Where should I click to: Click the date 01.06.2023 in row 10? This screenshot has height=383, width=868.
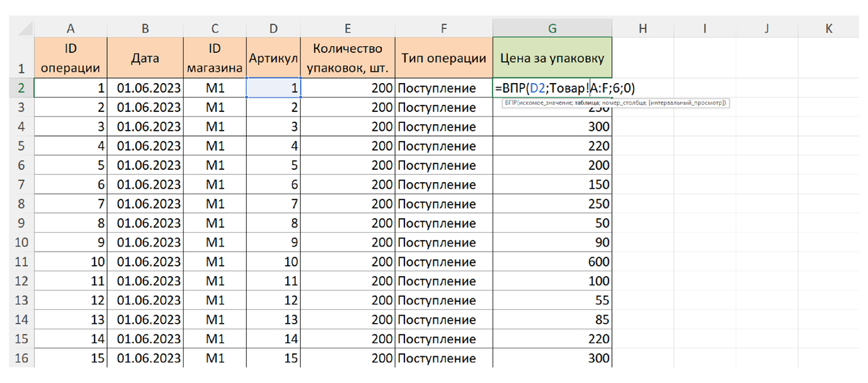145,242
